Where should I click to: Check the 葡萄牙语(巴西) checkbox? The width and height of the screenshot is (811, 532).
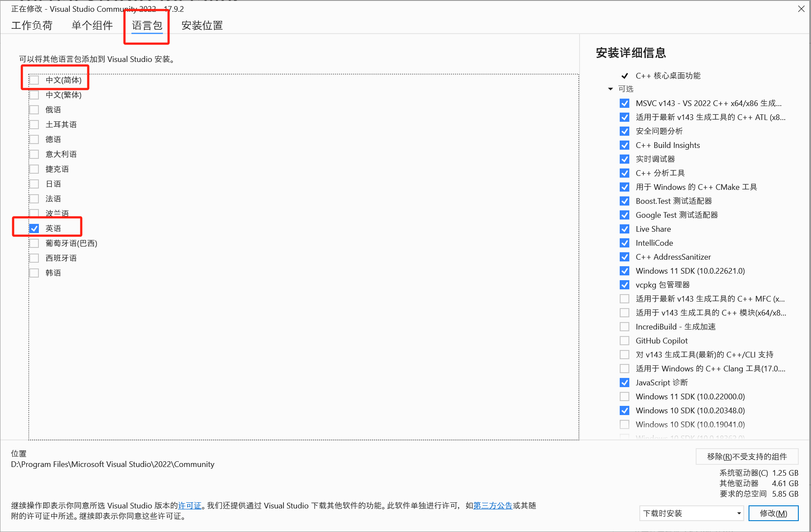click(34, 243)
